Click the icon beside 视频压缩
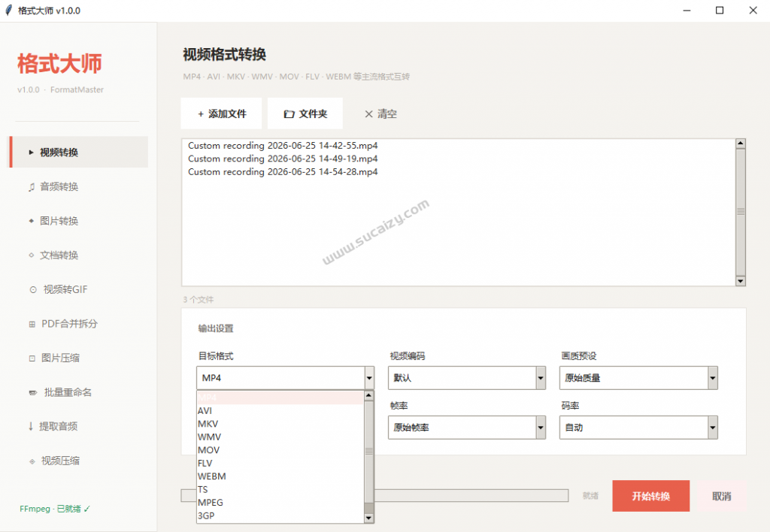Image resolution: width=770 pixels, height=532 pixels. pos(32,461)
